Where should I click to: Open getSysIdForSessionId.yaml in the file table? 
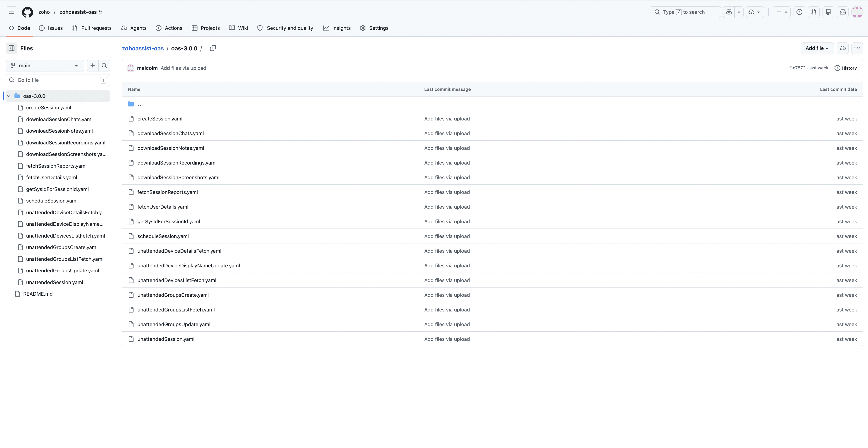pos(169,222)
